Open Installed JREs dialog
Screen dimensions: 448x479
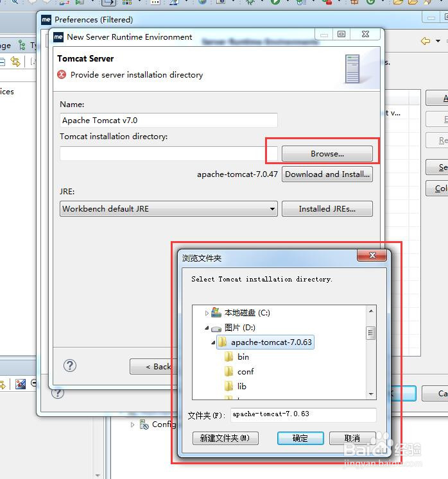tap(327, 208)
